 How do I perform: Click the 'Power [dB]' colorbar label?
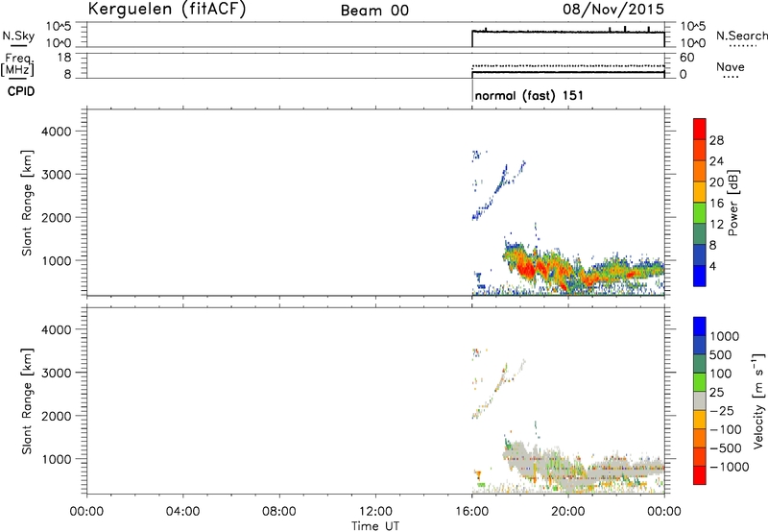coord(732,203)
